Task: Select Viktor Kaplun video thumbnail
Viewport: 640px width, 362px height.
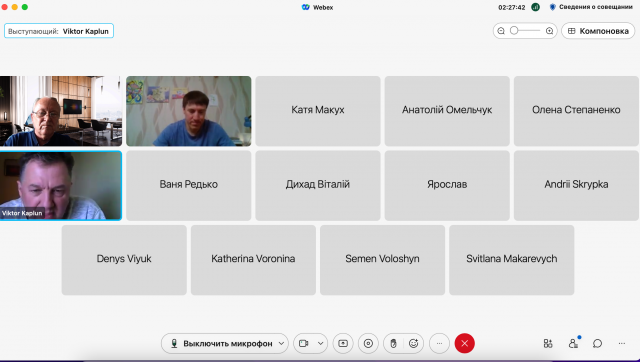Action: click(61, 186)
